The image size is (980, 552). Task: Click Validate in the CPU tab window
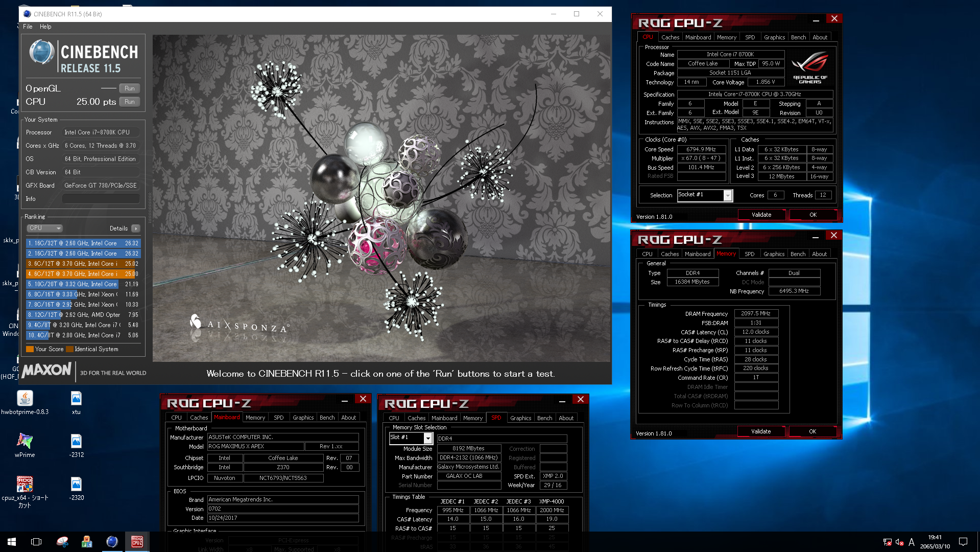pos(761,215)
